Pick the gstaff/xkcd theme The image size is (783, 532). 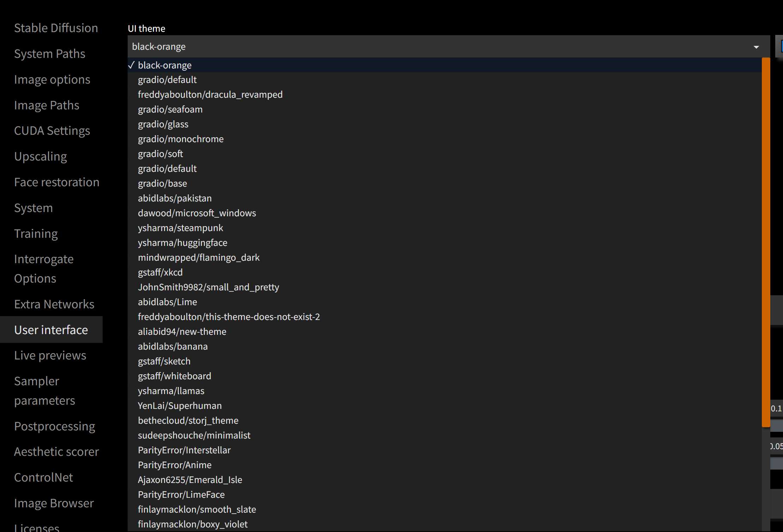(445, 273)
